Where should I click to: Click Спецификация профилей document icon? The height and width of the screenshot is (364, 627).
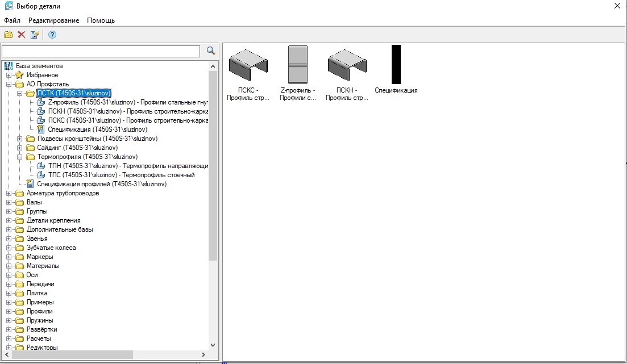click(30, 184)
